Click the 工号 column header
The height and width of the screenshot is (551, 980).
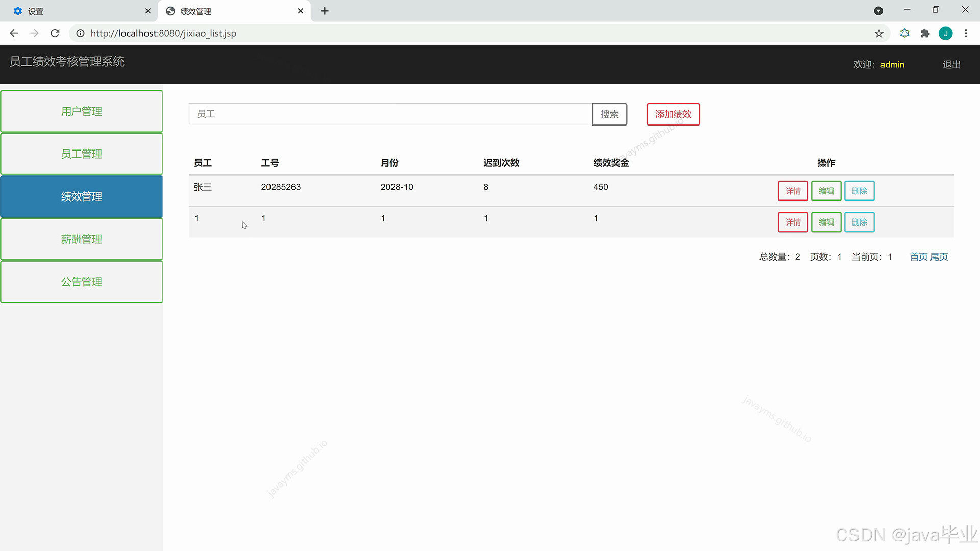270,163
